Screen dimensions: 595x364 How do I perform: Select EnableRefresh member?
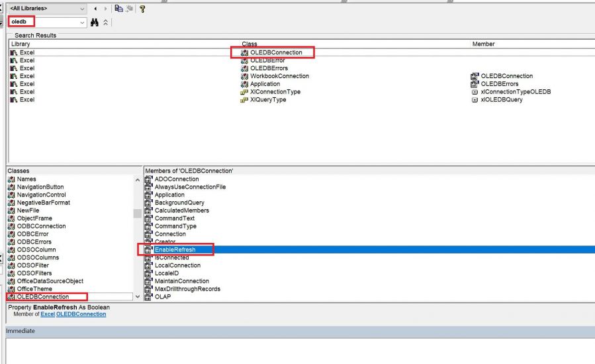coord(175,250)
